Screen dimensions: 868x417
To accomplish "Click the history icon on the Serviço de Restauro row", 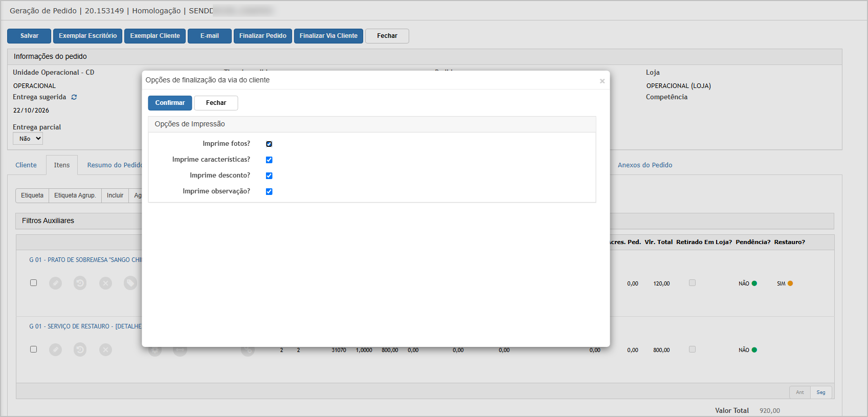I will coord(80,349).
